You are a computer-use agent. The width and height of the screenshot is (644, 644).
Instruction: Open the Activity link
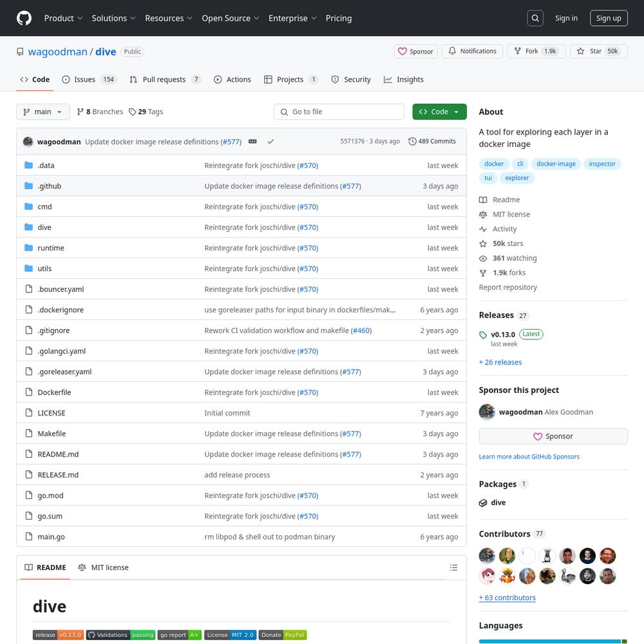(504, 229)
